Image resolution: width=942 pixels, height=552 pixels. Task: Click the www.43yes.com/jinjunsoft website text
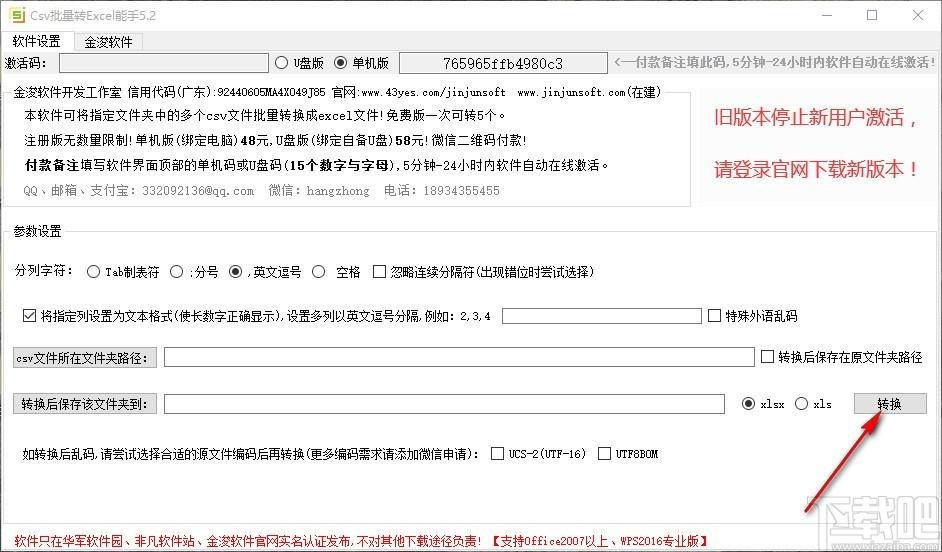[433, 93]
